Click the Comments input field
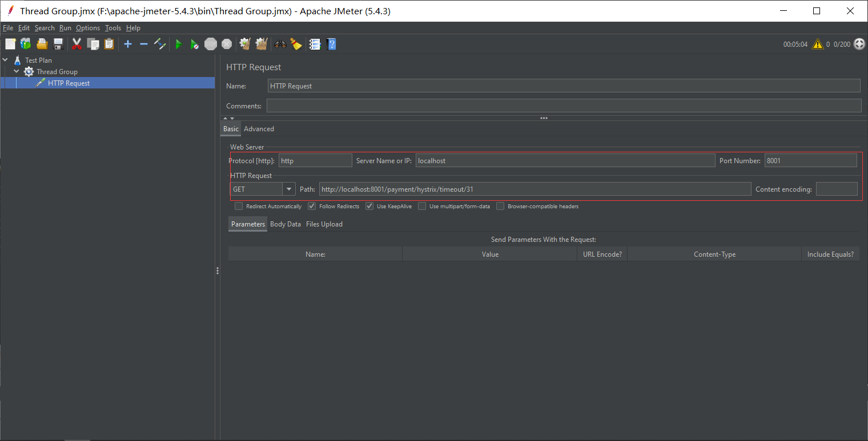868x441 pixels. point(564,106)
